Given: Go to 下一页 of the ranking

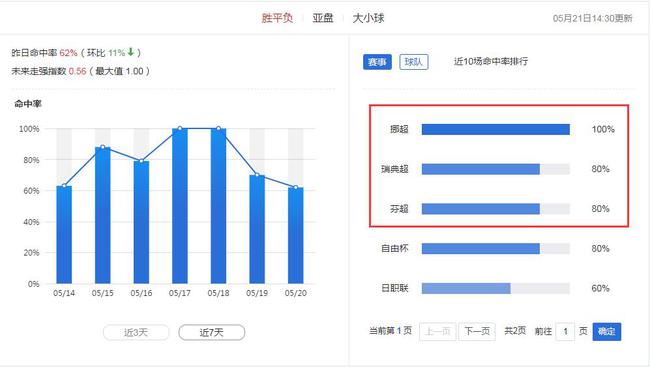Looking at the screenshot, I should click(x=477, y=331).
